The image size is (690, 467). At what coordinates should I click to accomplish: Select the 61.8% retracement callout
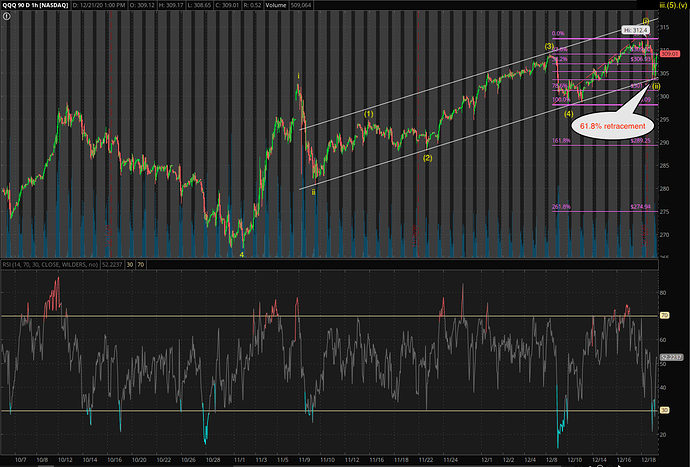[608, 127]
